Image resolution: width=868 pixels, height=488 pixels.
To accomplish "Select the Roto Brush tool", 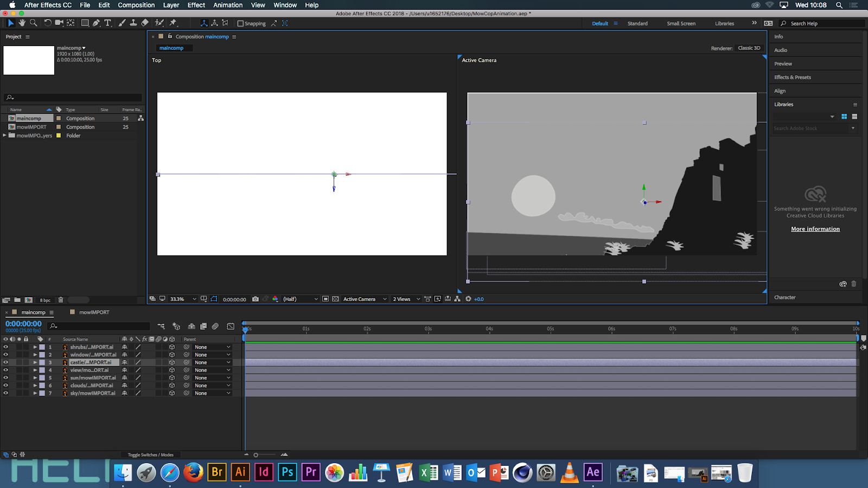I will click(159, 23).
